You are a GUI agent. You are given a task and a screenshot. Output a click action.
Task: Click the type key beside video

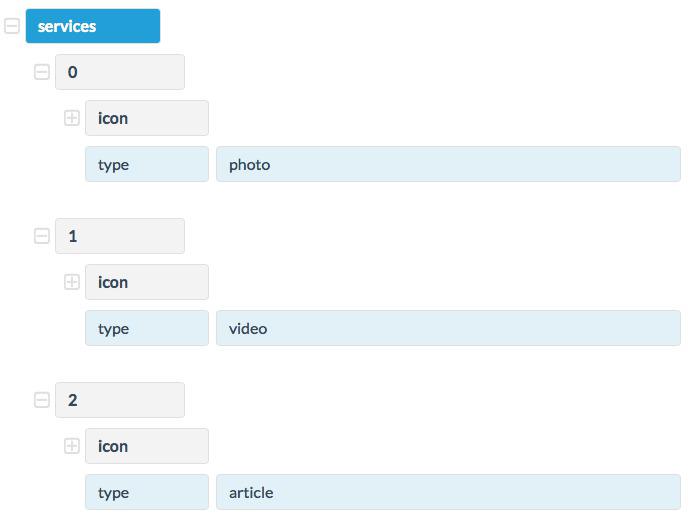146,328
